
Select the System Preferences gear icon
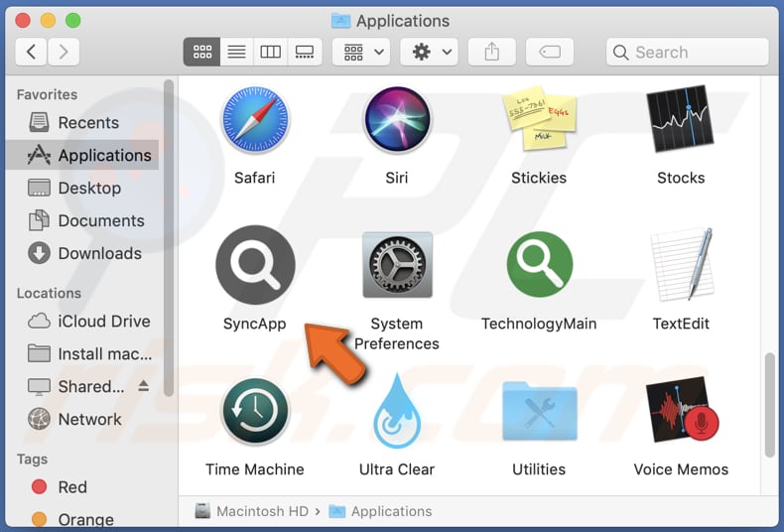click(397, 264)
